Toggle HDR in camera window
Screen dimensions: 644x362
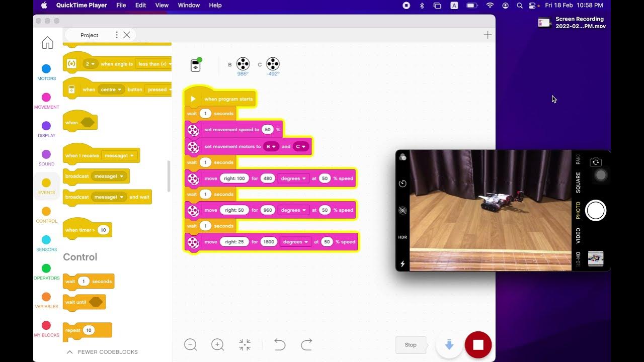coord(403,237)
